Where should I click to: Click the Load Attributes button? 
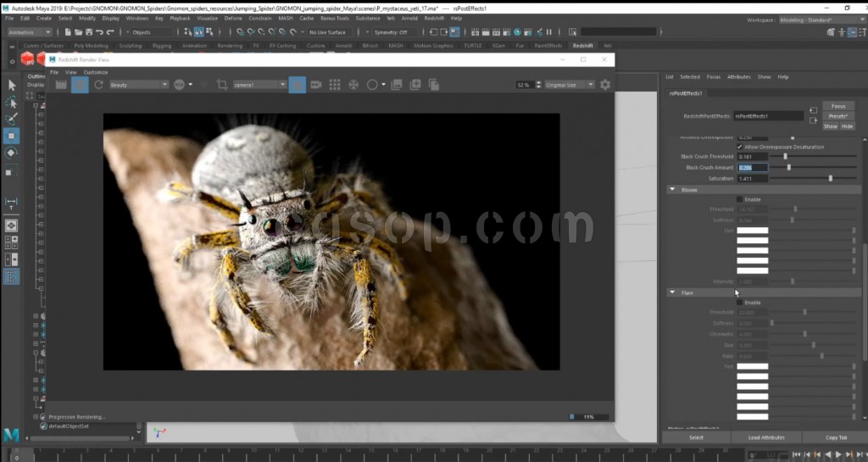point(766,437)
